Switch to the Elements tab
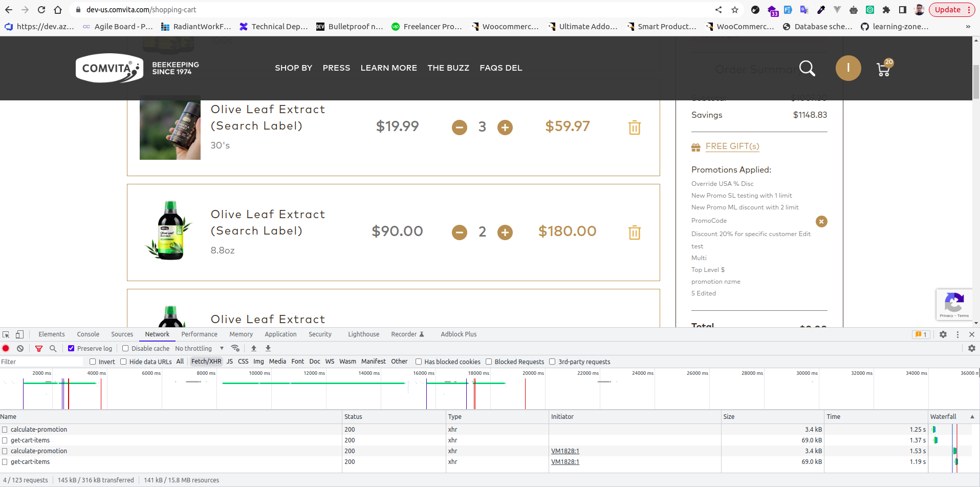This screenshot has height=487, width=980. coord(52,334)
